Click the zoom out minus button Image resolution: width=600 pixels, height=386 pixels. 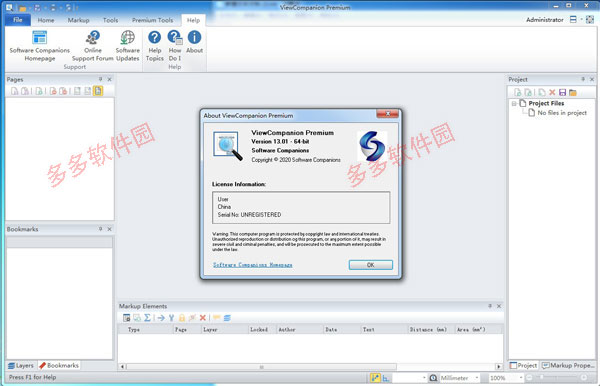pyautogui.click(x=529, y=378)
